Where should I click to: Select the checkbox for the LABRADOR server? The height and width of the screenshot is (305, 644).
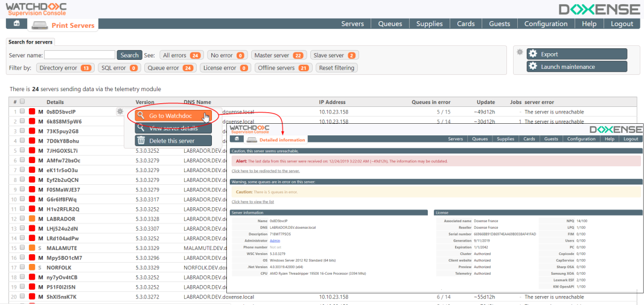22,219
